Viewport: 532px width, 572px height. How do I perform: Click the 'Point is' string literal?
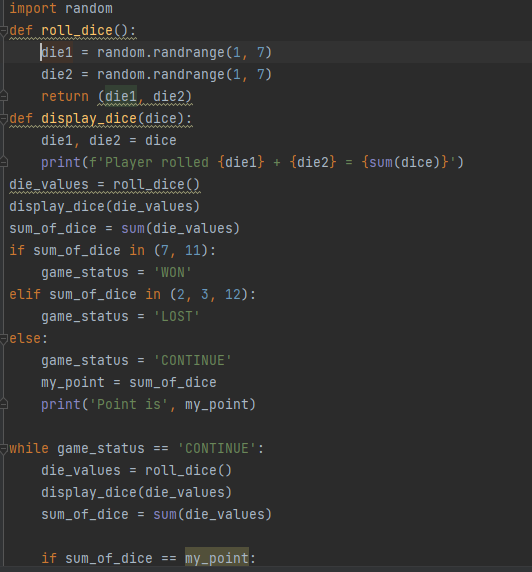129,404
